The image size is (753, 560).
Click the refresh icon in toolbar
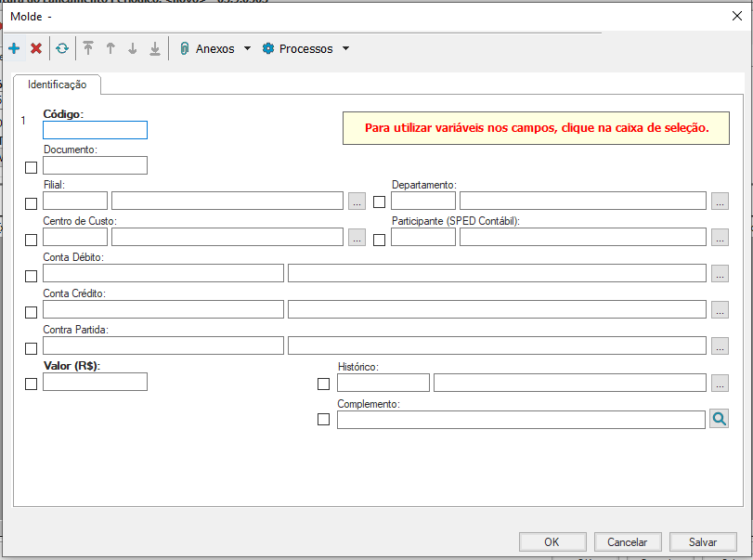point(61,48)
